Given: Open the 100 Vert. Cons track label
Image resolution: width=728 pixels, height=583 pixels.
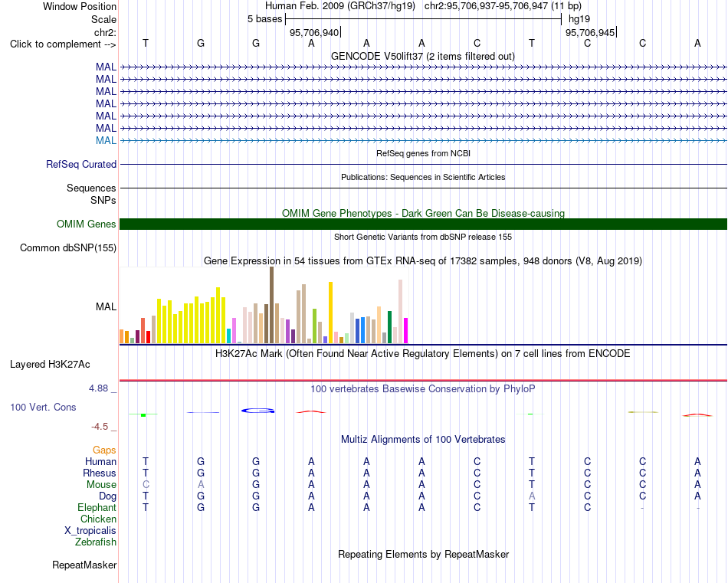Looking at the screenshot, I should 43,407.
